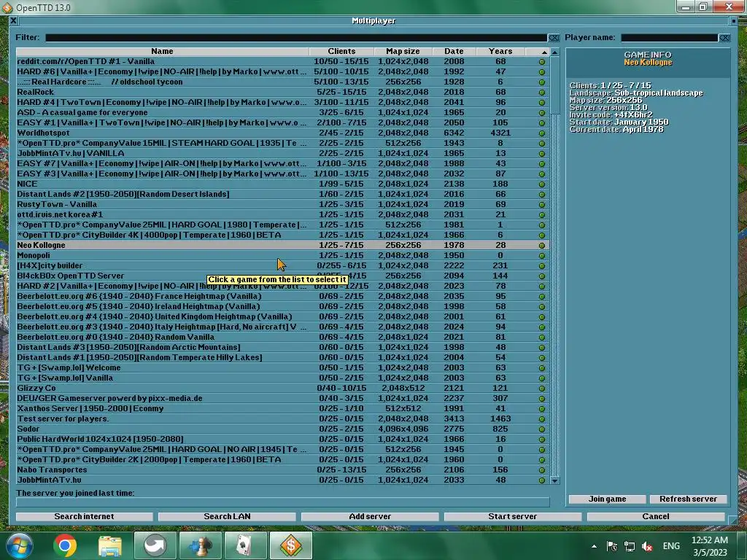The width and height of the screenshot is (747, 560).
Task: Click the network tray icon
Action: tap(630, 546)
